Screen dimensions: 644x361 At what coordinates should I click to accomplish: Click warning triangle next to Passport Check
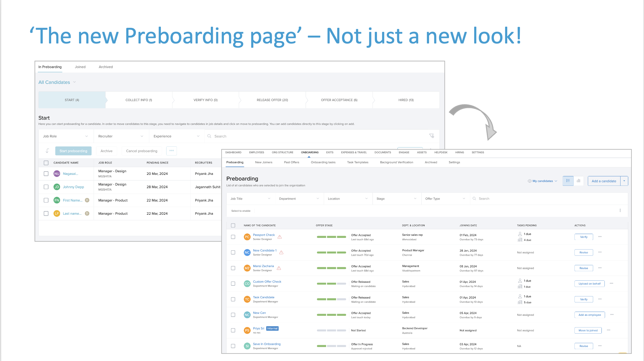(279, 237)
